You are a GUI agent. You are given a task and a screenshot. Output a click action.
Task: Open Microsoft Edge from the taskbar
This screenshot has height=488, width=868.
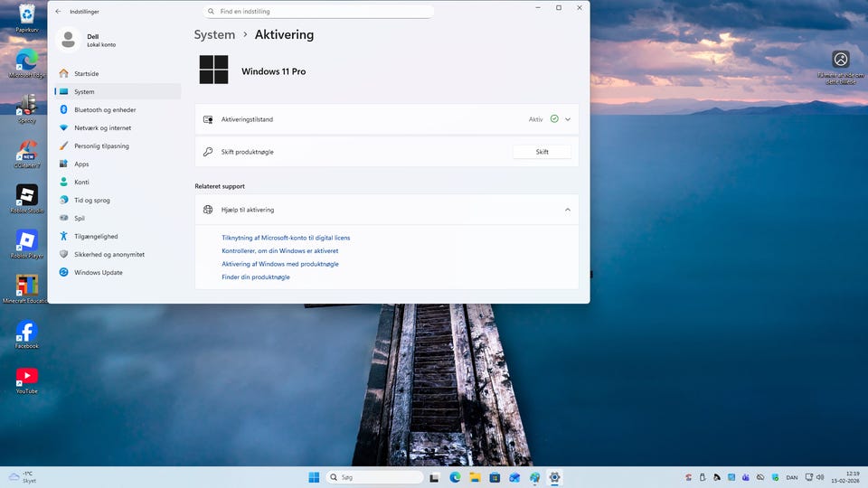(x=455, y=477)
